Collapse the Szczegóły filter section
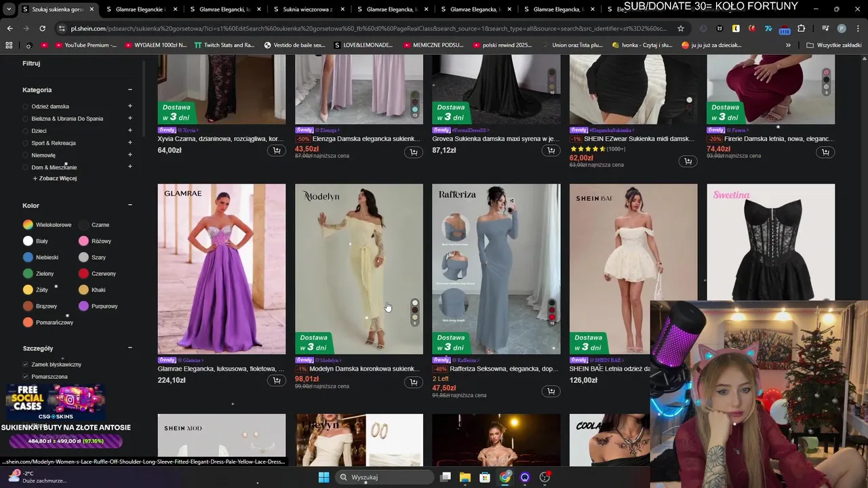 click(x=130, y=348)
